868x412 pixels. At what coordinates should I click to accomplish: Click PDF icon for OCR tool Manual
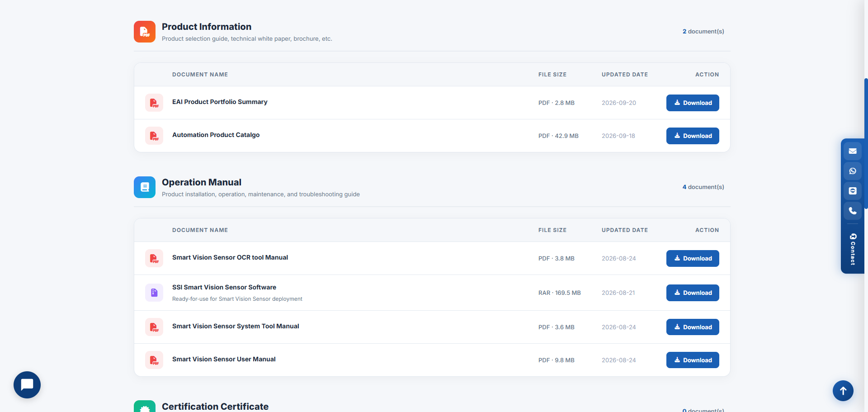point(154,258)
